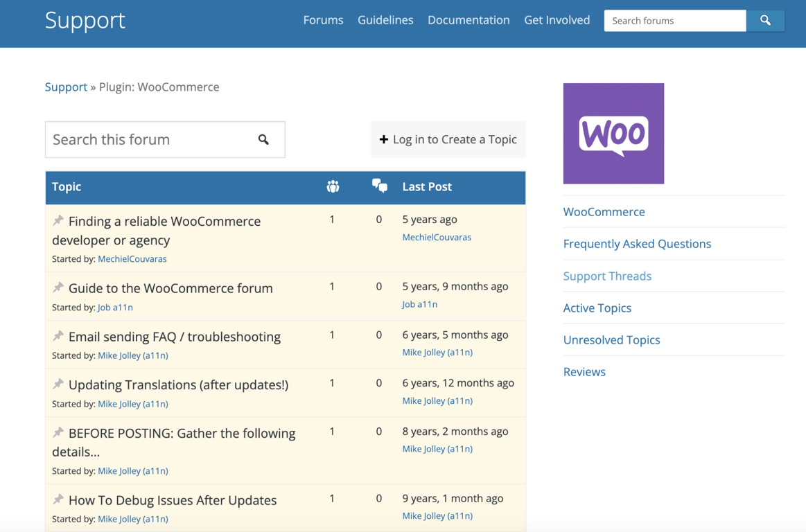The height and width of the screenshot is (532, 806).
Task: Click the search icon inside the forum search box
Action: click(263, 139)
